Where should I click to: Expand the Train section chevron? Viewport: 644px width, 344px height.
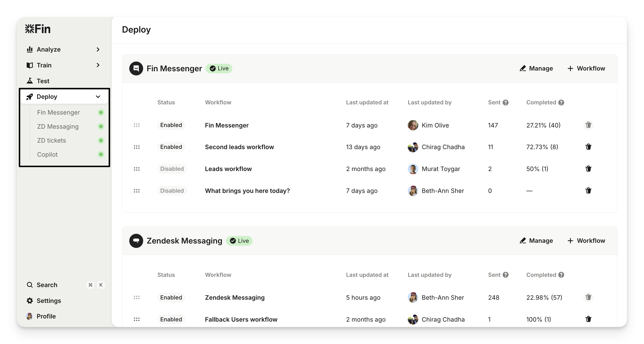click(98, 65)
